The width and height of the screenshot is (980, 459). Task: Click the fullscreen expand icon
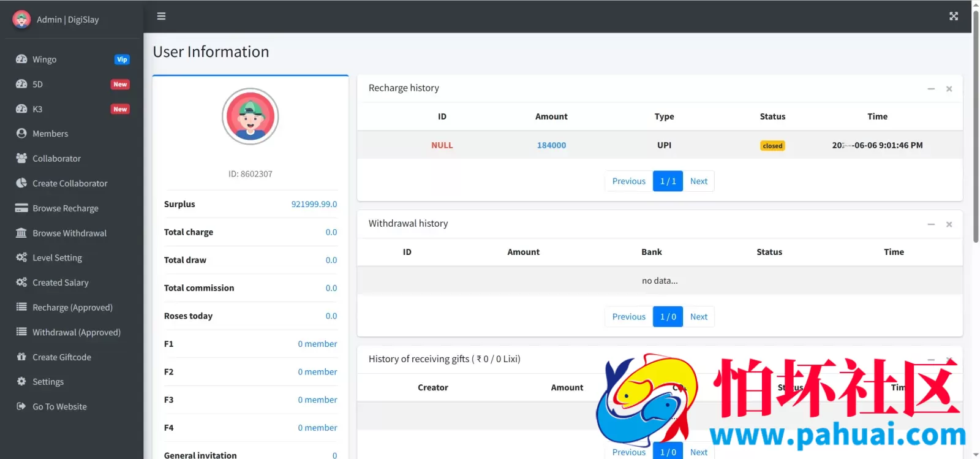click(x=954, y=16)
